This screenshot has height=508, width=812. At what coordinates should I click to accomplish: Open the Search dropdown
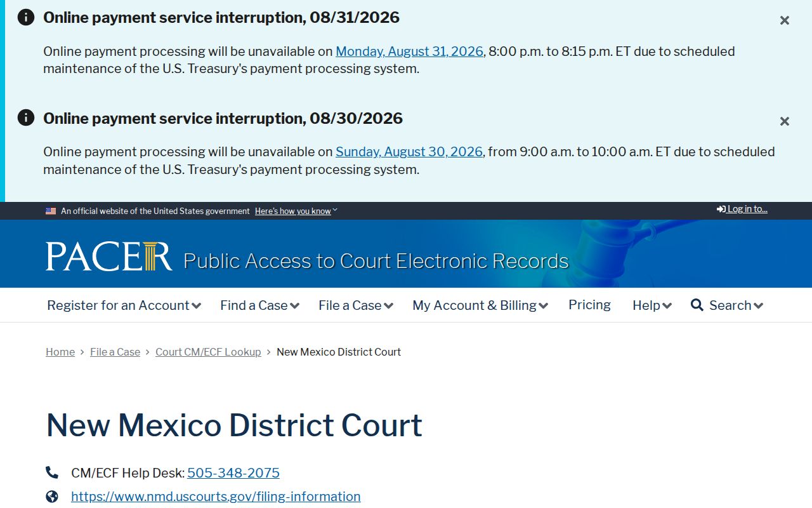727,305
